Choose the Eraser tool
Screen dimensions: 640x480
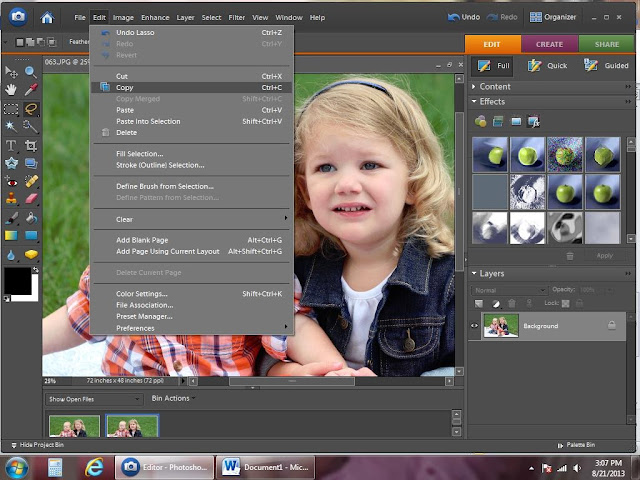(x=31, y=199)
